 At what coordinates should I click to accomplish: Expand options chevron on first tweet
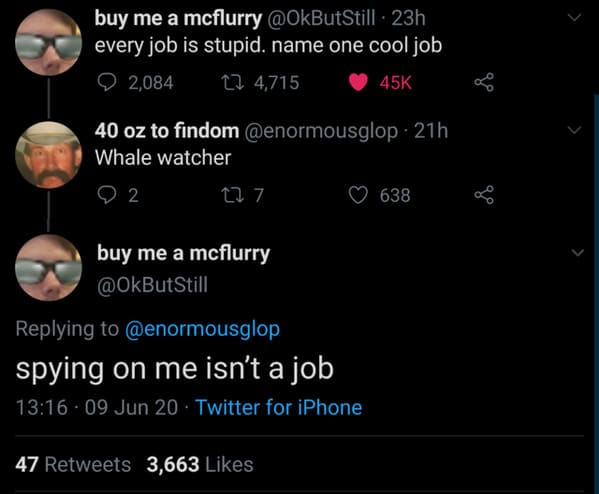point(574,18)
